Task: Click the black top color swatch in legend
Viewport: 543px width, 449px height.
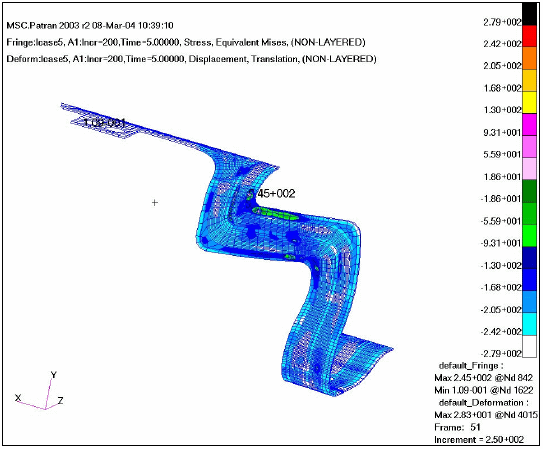Action: [529, 14]
